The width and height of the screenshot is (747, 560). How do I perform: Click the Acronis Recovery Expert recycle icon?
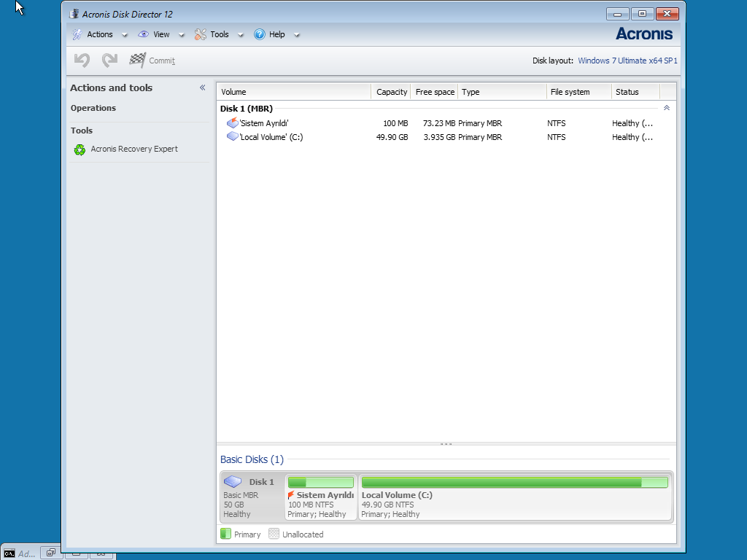(80, 149)
